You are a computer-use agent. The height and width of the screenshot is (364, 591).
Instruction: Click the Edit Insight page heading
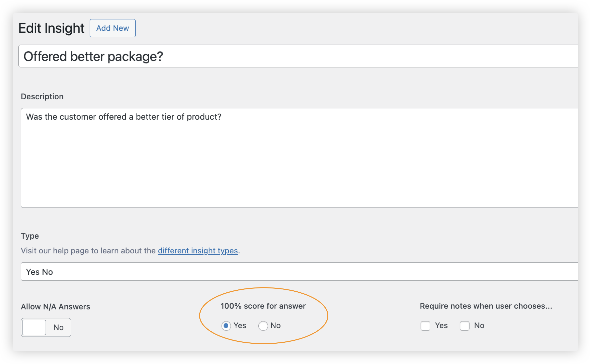coord(51,28)
